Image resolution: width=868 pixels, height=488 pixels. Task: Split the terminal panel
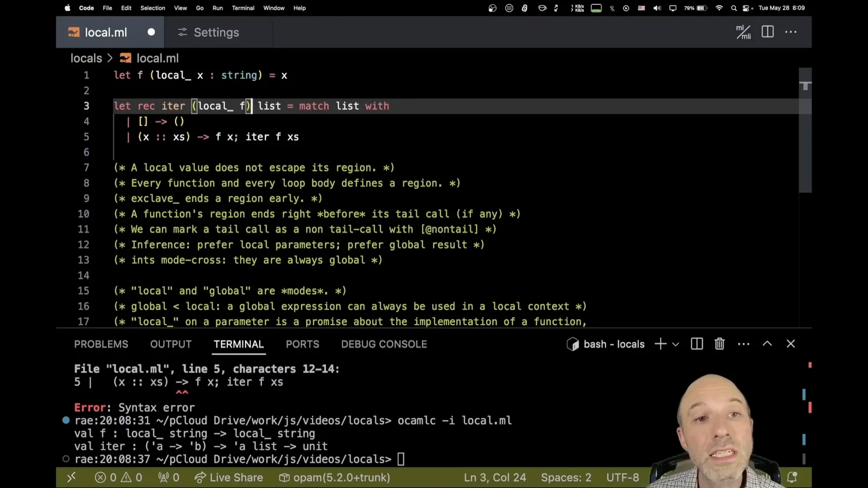coord(697,344)
